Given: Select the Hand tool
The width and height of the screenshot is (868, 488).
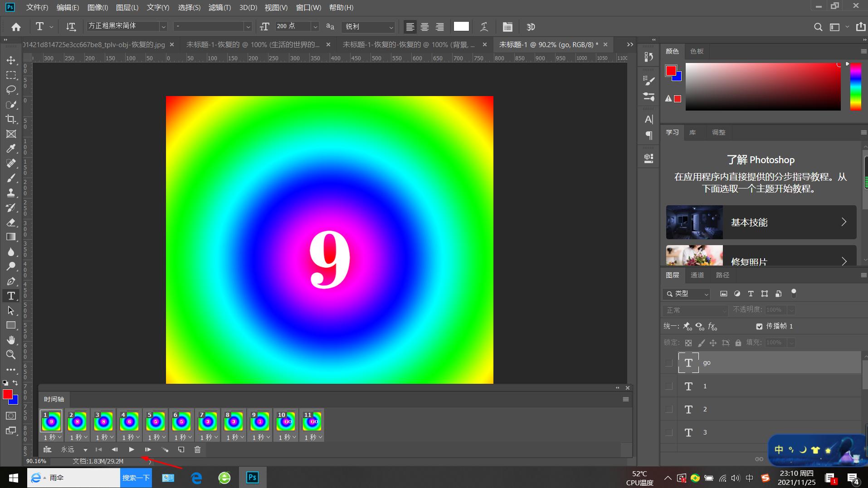Looking at the screenshot, I should coord(11,340).
